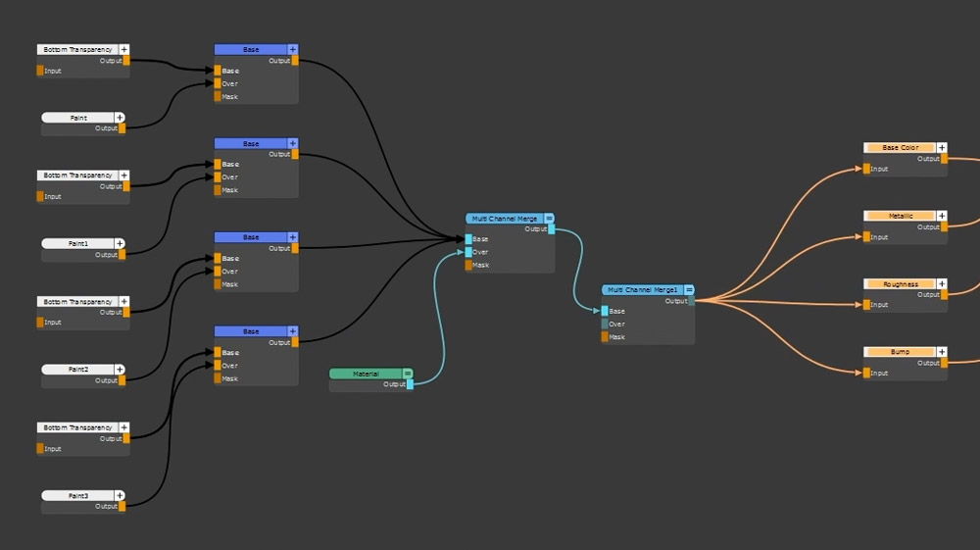Expand the Metallic node using its plus icon
Screen dimensions: 980x550
point(942,216)
